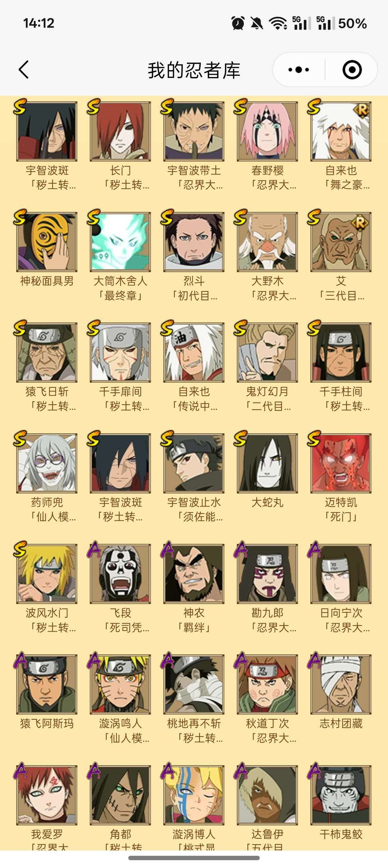Open the 飞段 skull-face portrait
The width and height of the screenshot is (388, 868).
tap(120, 574)
